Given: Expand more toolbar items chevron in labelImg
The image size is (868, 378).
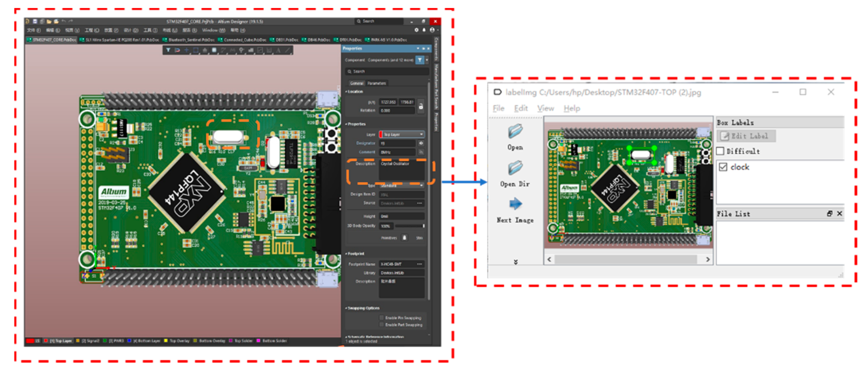Looking at the screenshot, I should 515,262.
